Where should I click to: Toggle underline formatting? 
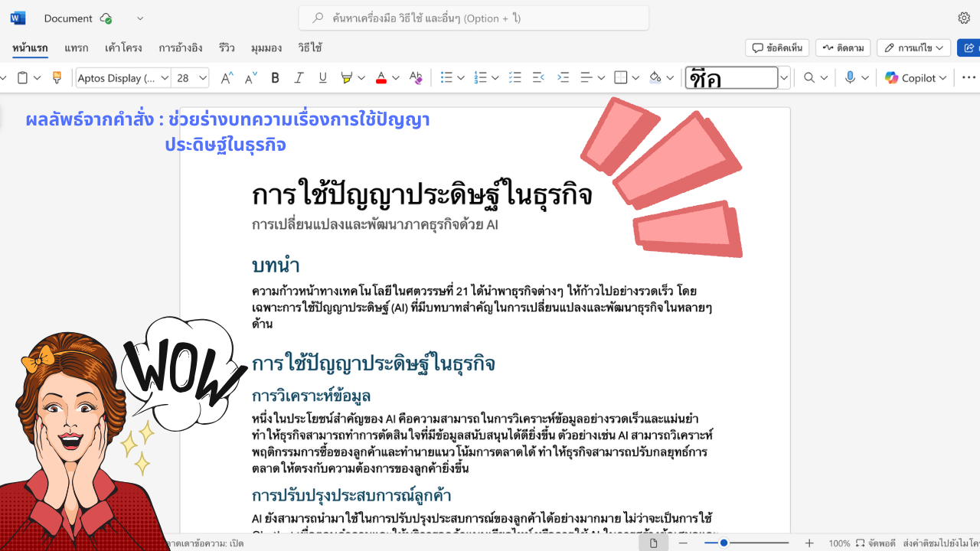322,77
